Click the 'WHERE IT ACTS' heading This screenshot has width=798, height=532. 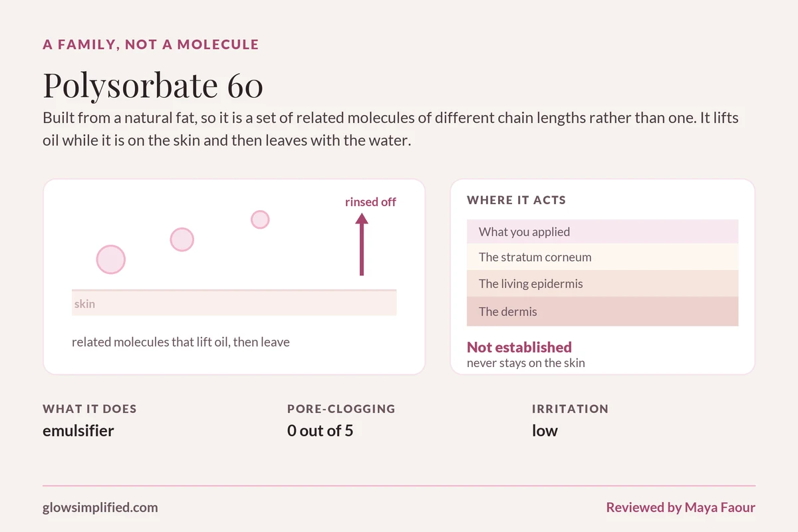(517, 199)
